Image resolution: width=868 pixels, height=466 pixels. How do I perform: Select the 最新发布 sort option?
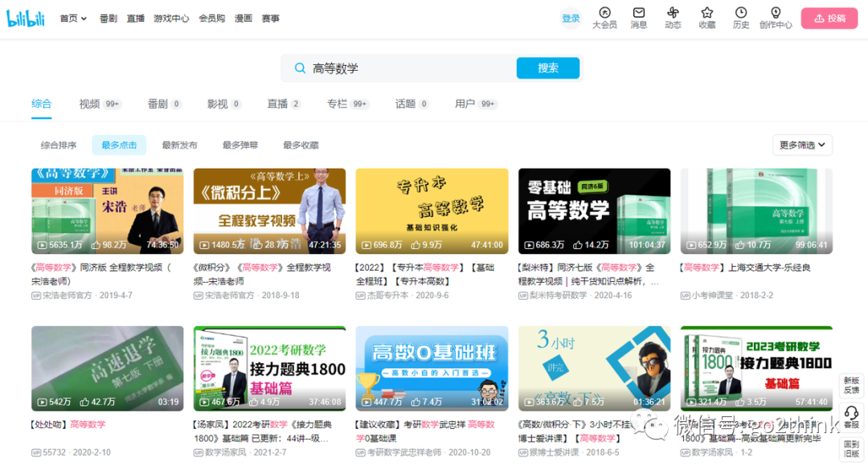178,145
